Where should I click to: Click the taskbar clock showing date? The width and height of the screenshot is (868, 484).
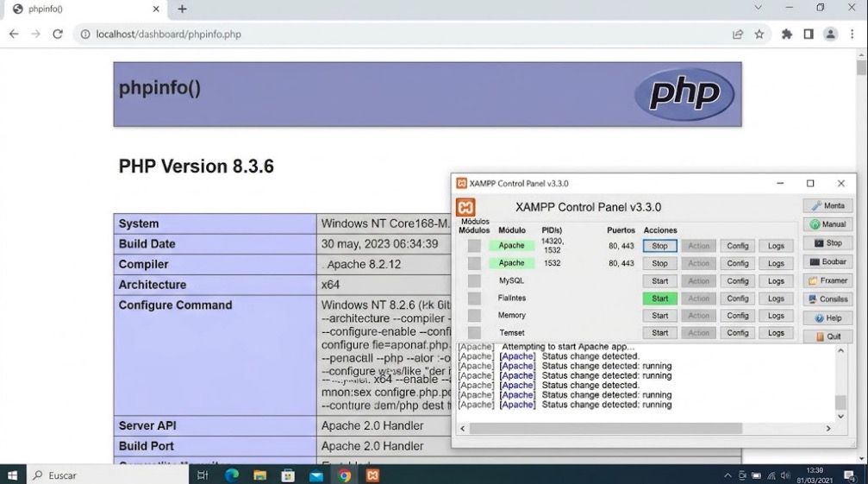point(815,475)
